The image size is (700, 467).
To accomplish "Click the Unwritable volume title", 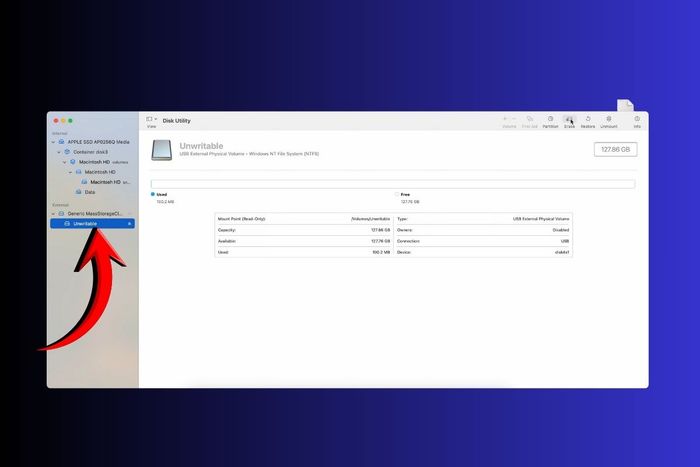I will (x=201, y=146).
